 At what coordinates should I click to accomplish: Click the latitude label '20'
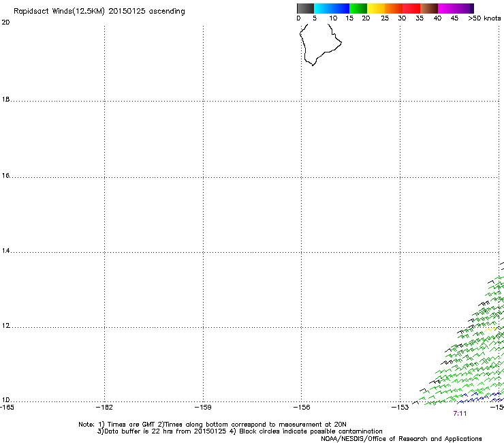pos(5,22)
